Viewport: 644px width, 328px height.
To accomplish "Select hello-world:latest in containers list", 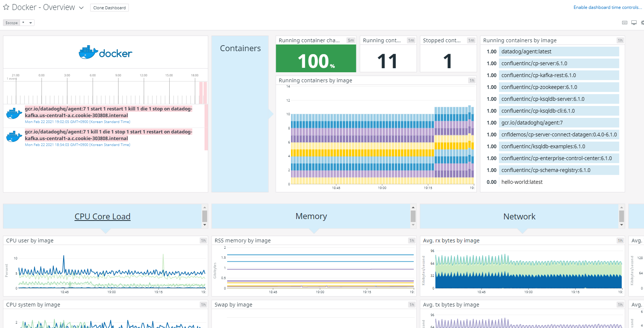I will (553, 182).
